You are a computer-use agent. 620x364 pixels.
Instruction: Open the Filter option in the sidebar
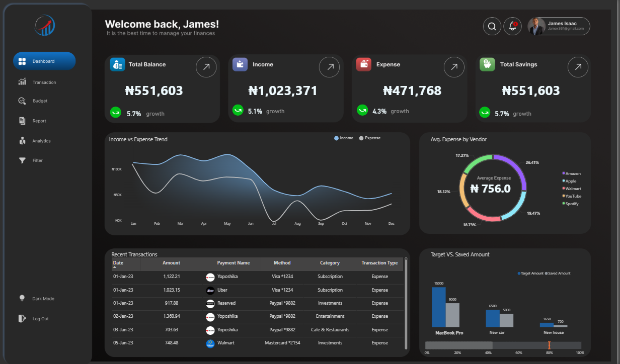pos(38,161)
